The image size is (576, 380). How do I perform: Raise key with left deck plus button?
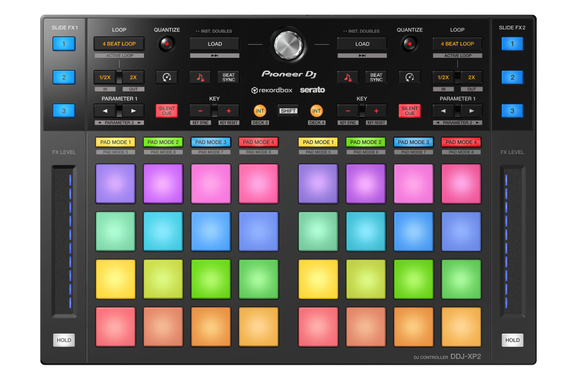pos(228,111)
